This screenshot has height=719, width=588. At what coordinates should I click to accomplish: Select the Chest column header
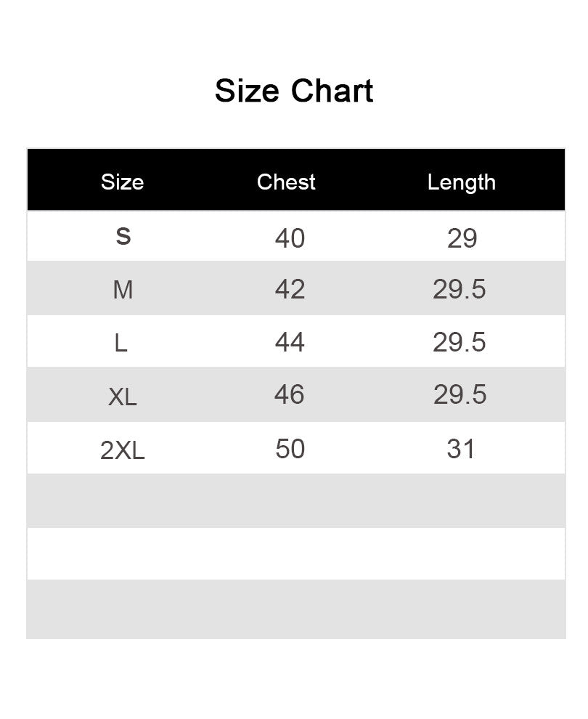(x=286, y=182)
